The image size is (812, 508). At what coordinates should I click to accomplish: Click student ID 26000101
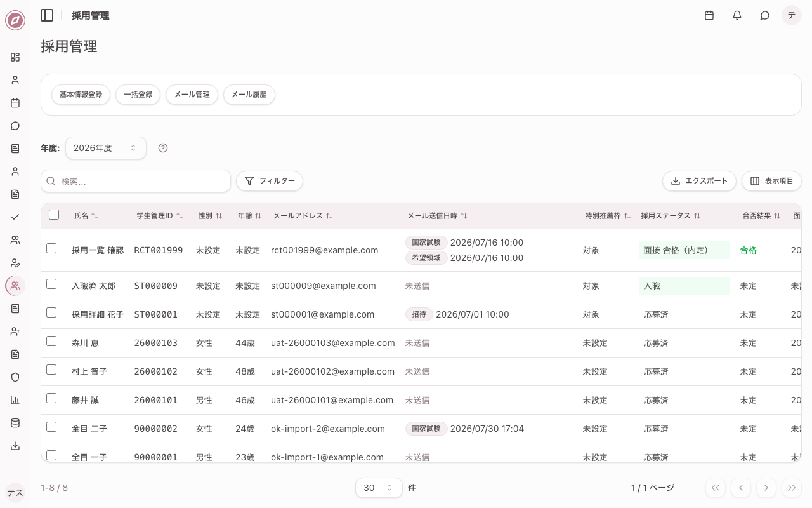[x=156, y=400]
